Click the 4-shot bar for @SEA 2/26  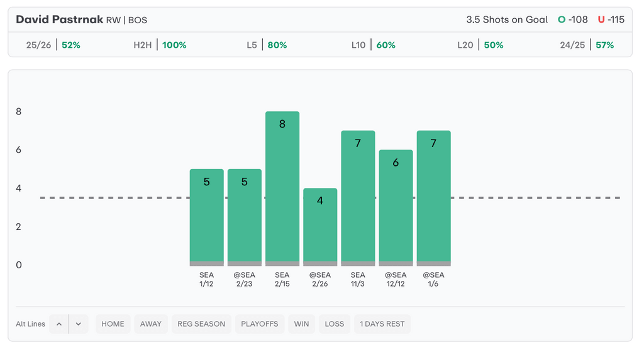click(x=320, y=226)
